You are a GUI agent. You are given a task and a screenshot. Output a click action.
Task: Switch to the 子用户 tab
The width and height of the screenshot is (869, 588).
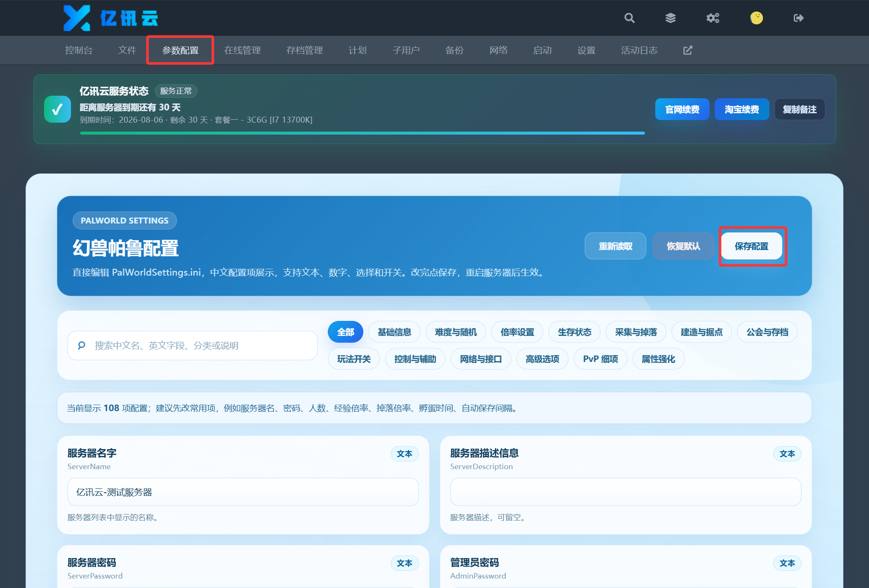click(406, 50)
